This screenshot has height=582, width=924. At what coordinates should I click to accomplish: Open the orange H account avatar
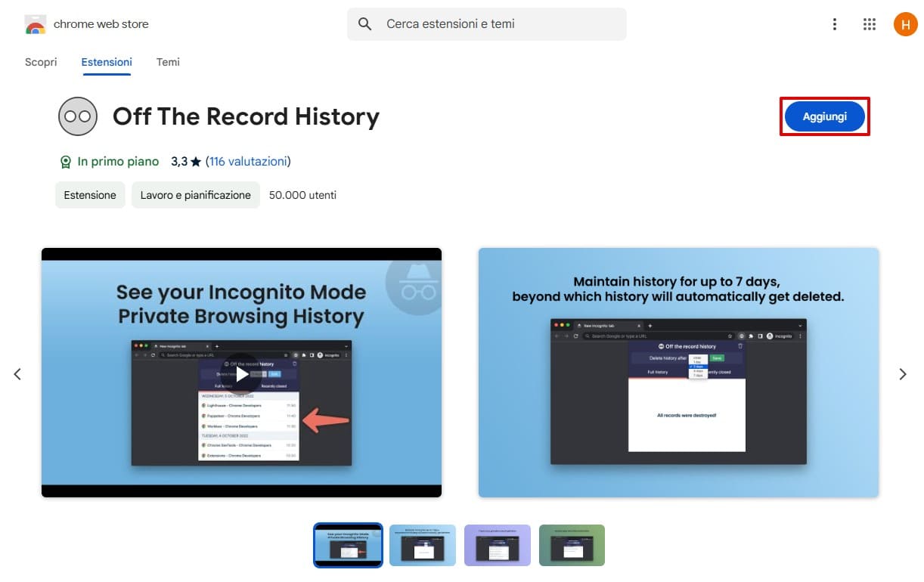(x=905, y=24)
